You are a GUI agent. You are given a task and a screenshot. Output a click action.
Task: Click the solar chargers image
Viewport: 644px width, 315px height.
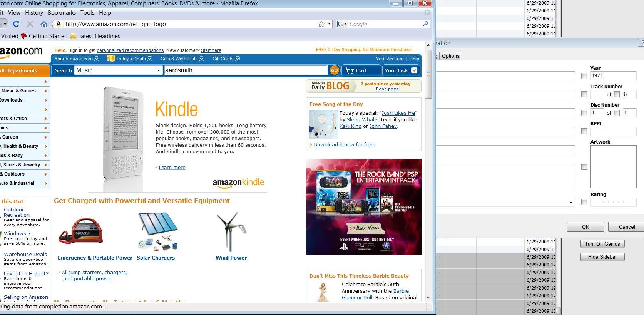pos(157,231)
